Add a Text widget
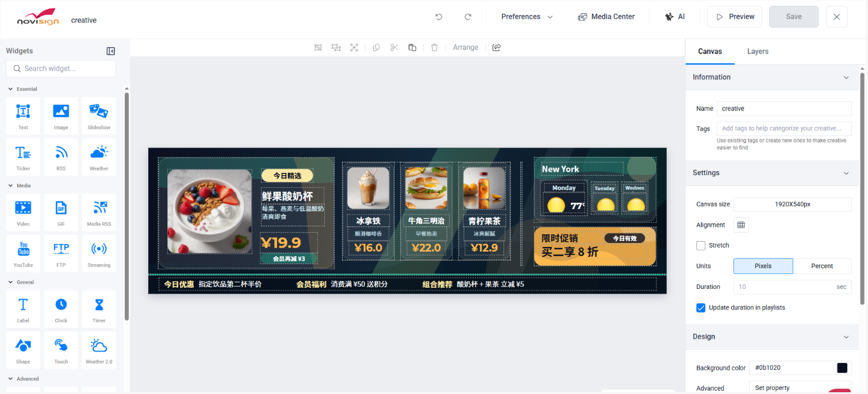Viewport: 868px width, 394px height. tap(23, 116)
